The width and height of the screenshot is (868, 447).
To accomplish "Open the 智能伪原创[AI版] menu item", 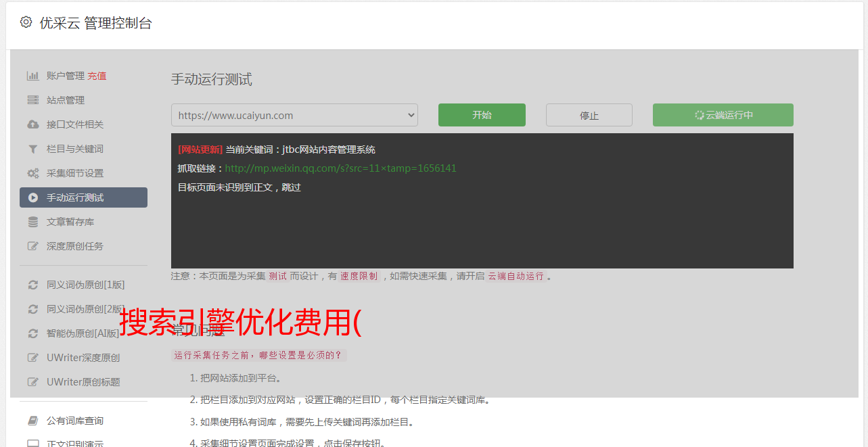I will pyautogui.click(x=83, y=333).
